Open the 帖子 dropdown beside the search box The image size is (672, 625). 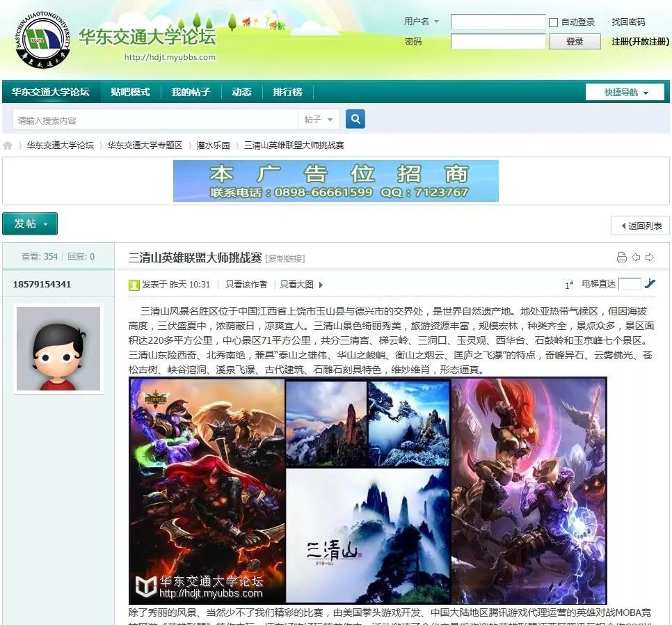tap(317, 119)
